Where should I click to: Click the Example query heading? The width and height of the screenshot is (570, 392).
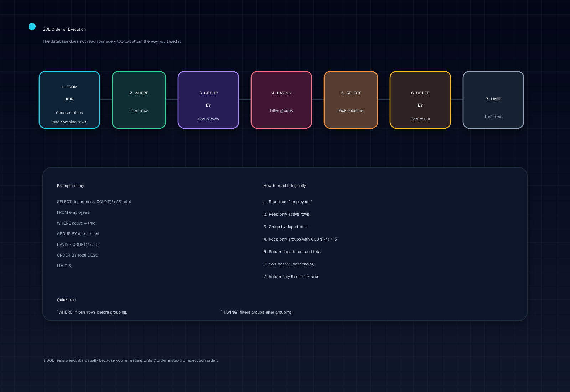click(71, 186)
